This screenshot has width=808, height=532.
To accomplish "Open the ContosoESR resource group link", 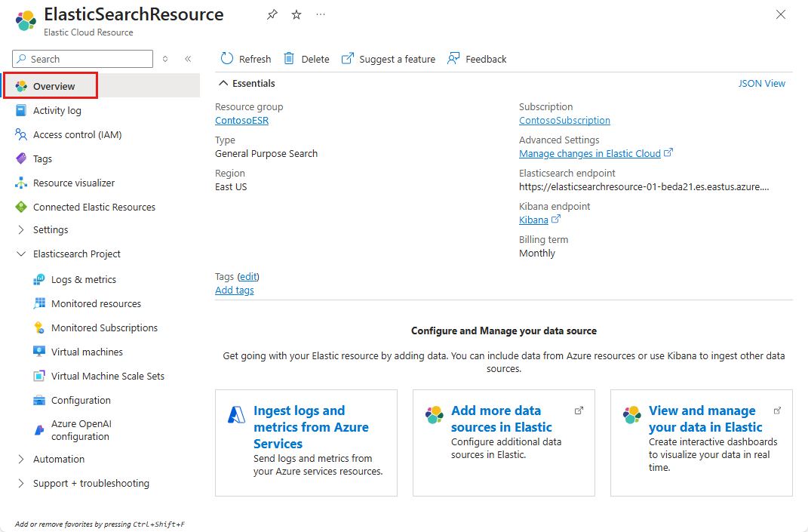I will [241, 121].
